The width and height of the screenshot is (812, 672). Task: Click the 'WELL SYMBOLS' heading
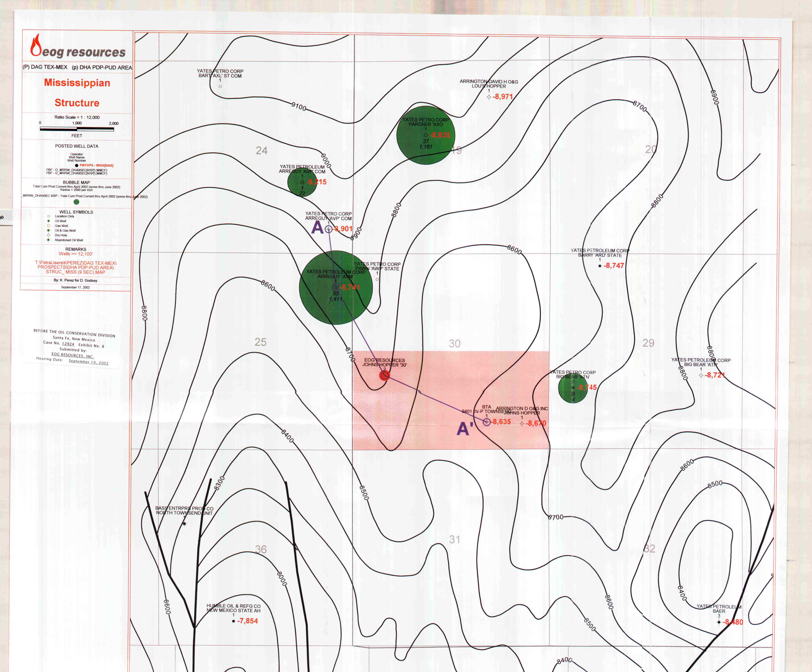(76, 212)
